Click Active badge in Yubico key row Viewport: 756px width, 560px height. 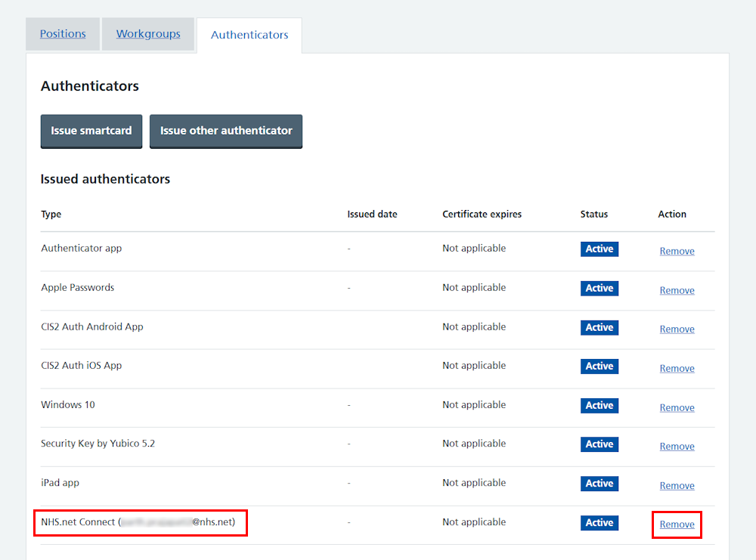pyautogui.click(x=600, y=444)
